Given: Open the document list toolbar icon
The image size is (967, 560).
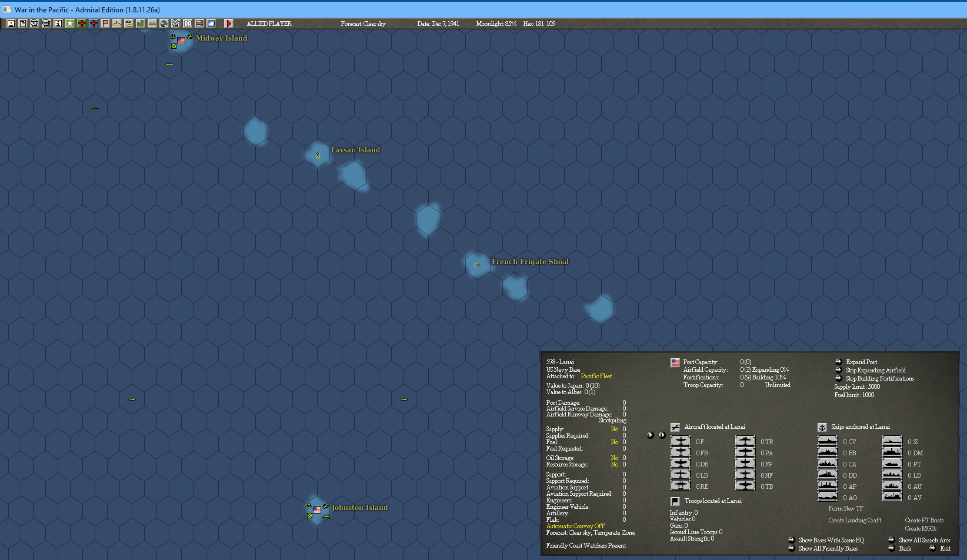Looking at the screenshot, I should click(x=23, y=24).
